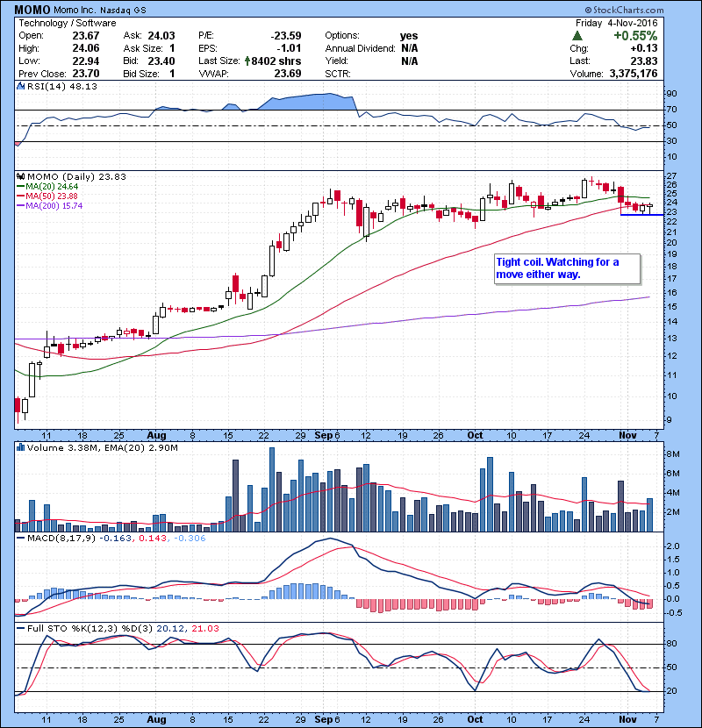
Task: Click the date Friday 4-Nov-2016
Action: 617,23
